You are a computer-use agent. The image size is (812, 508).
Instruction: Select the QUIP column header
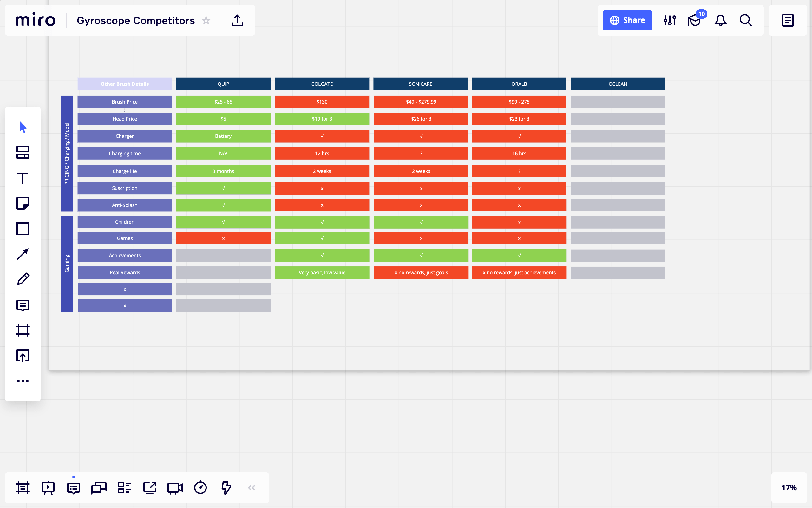click(223, 84)
